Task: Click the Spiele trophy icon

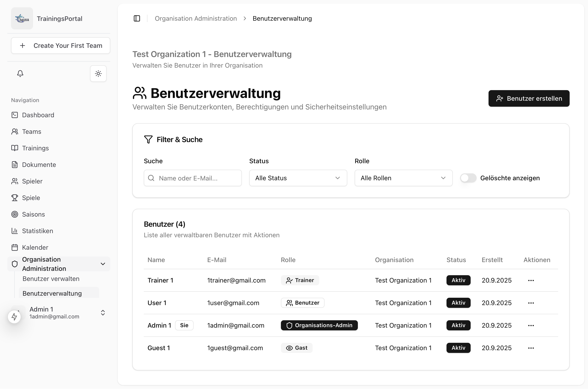Action: coord(15,198)
